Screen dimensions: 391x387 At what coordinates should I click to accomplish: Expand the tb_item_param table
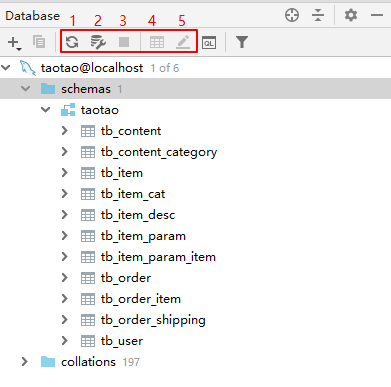[x=65, y=236]
